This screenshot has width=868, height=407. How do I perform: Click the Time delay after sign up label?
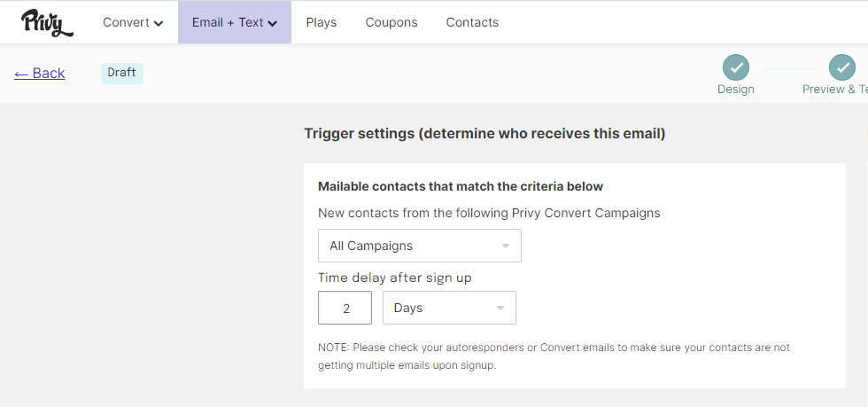click(x=395, y=278)
